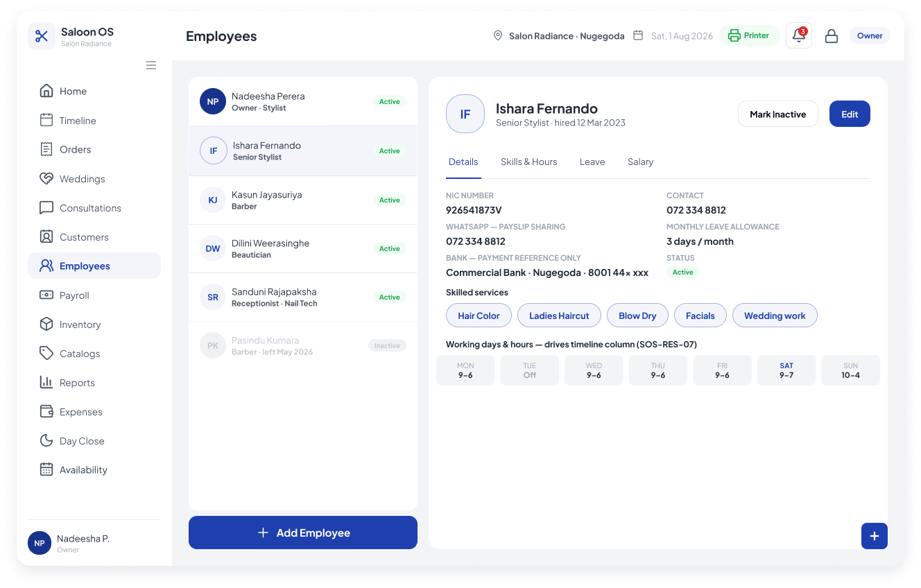921x588 pixels.
Task: Click the lock icon in header
Action: [832, 36]
